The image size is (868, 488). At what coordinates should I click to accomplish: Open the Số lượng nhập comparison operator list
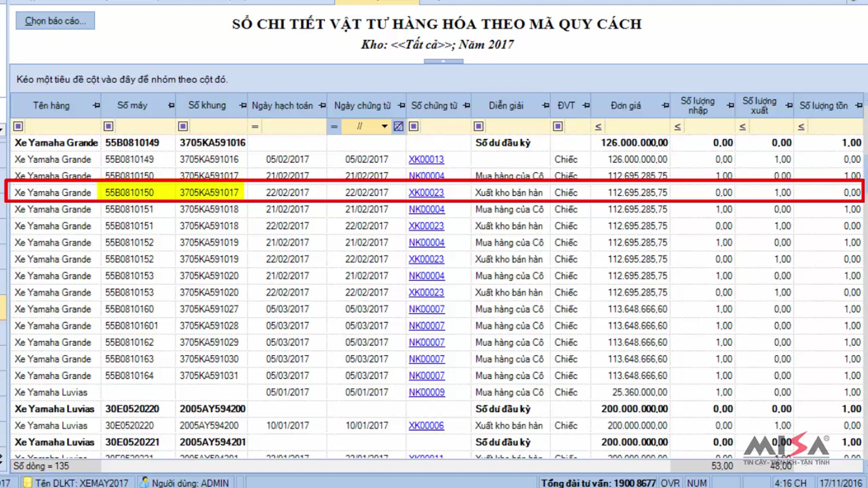pos(677,127)
